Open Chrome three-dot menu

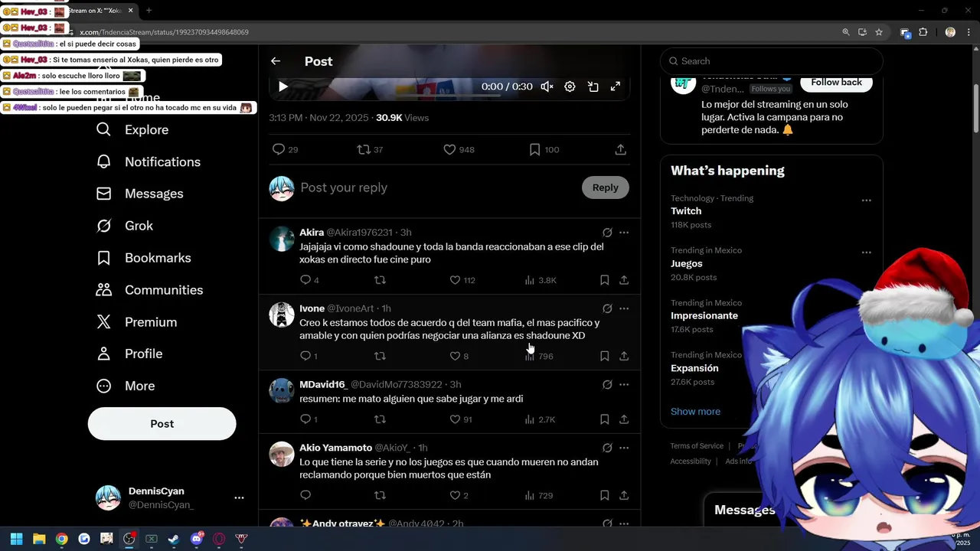coord(968,32)
